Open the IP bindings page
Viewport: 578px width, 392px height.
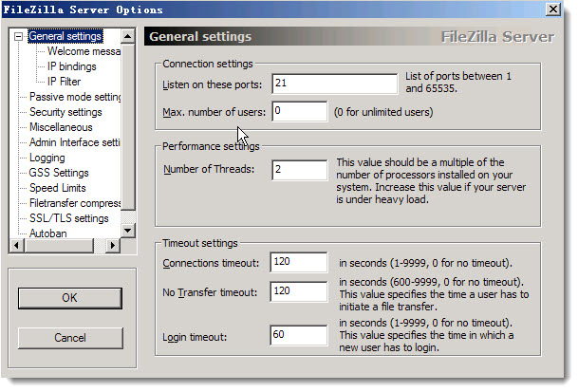71,66
